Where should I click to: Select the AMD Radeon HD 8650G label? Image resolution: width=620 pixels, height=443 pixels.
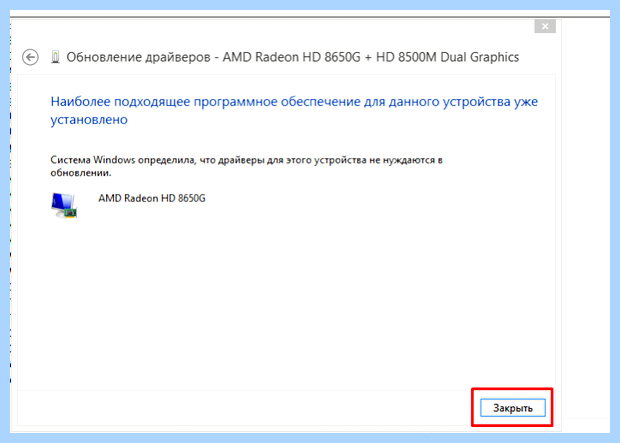click(x=152, y=198)
